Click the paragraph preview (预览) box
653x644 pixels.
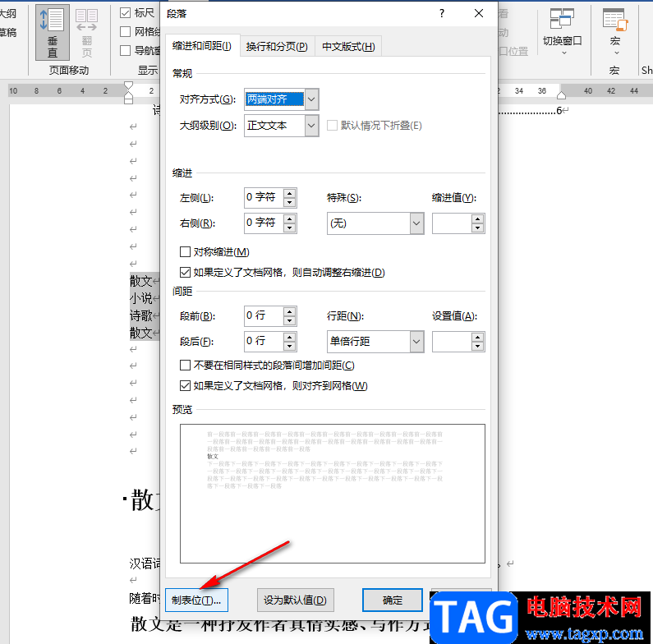pyautogui.click(x=333, y=494)
